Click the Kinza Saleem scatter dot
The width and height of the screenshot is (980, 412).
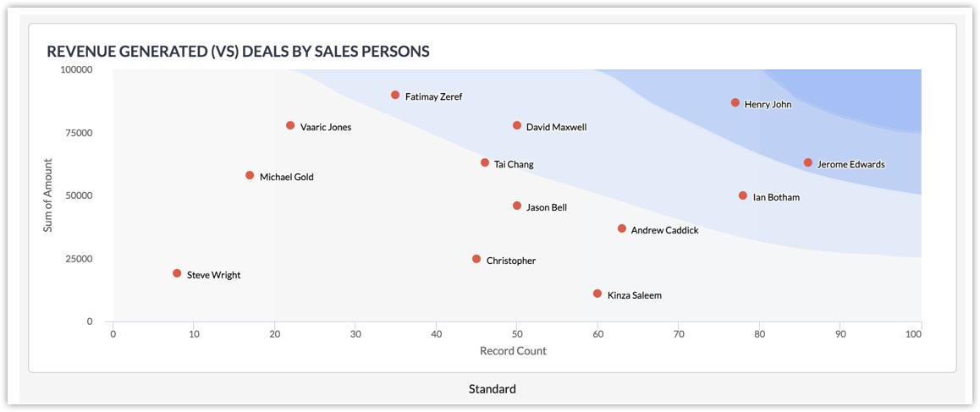pyautogui.click(x=597, y=294)
